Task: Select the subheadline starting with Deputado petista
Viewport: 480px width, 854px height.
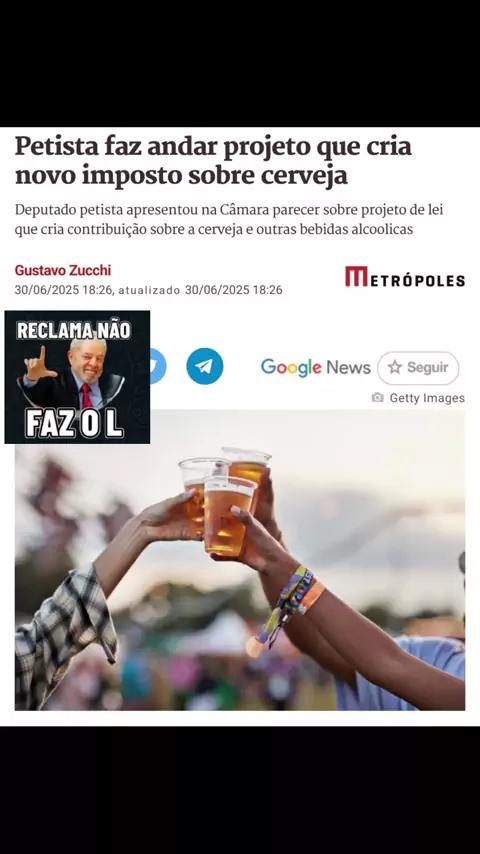Action: [x=229, y=220]
